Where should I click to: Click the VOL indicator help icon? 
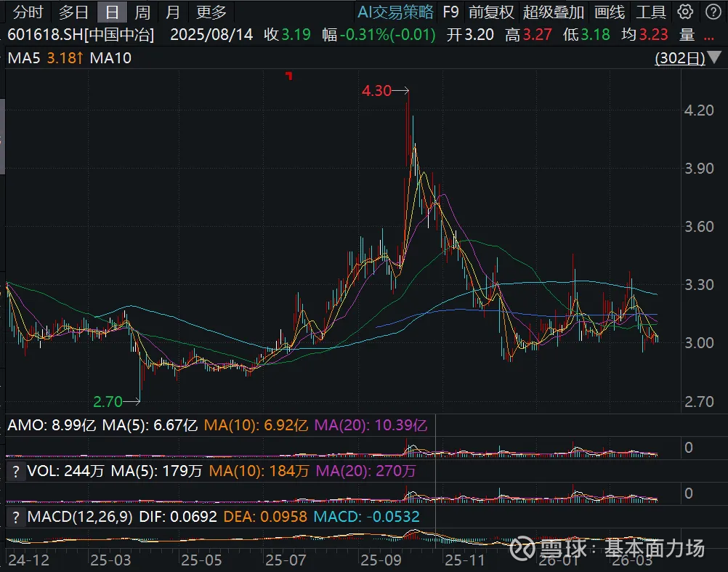pyautogui.click(x=16, y=471)
